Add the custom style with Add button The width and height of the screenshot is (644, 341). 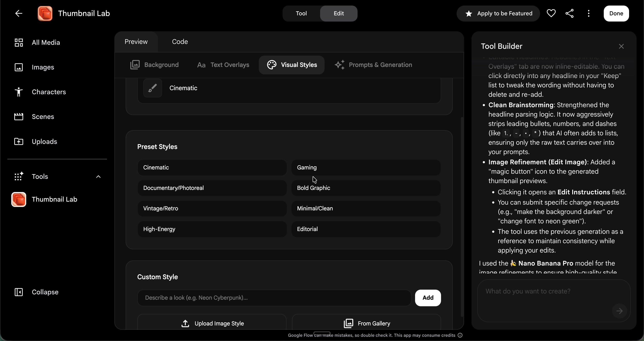pyautogui.click(x=428, y=298)
